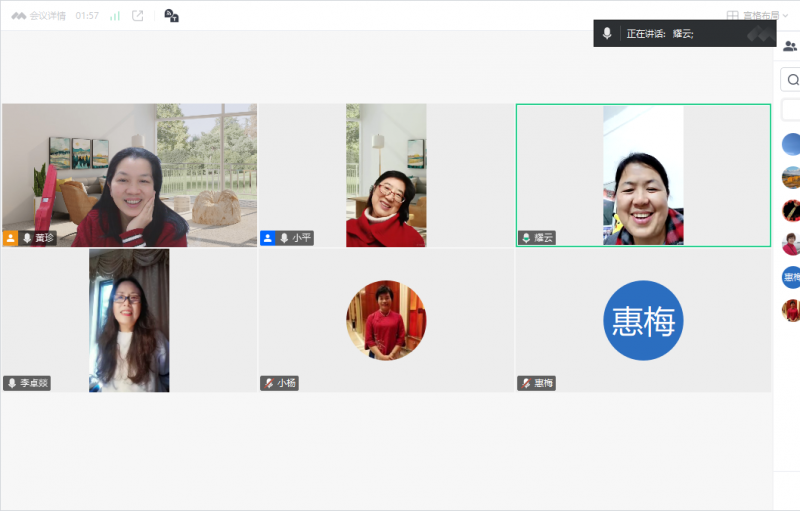The image size is (800, 511).
Task: Select 黄珍's video tile
Action: (x=129, y=175)
